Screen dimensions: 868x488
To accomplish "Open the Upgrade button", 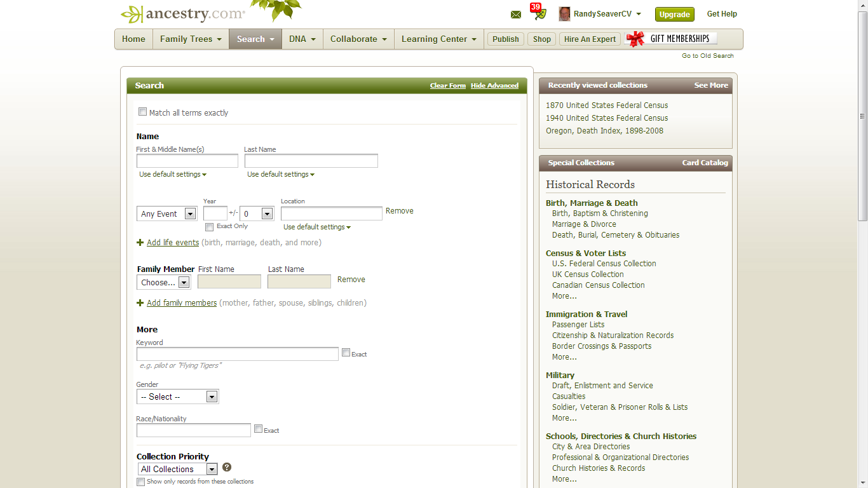I will point(674,14).
